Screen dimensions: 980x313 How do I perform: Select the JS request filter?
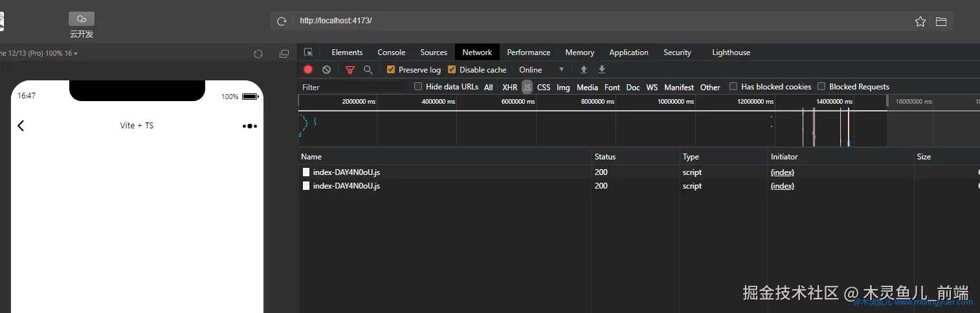point(527,87)
